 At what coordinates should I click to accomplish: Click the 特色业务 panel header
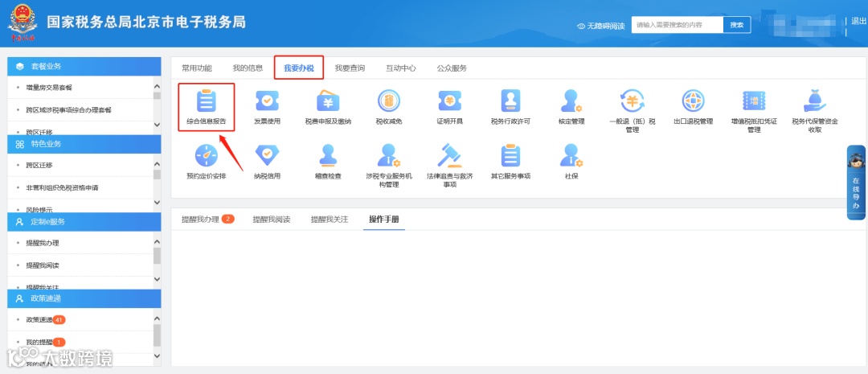[84, 144]
